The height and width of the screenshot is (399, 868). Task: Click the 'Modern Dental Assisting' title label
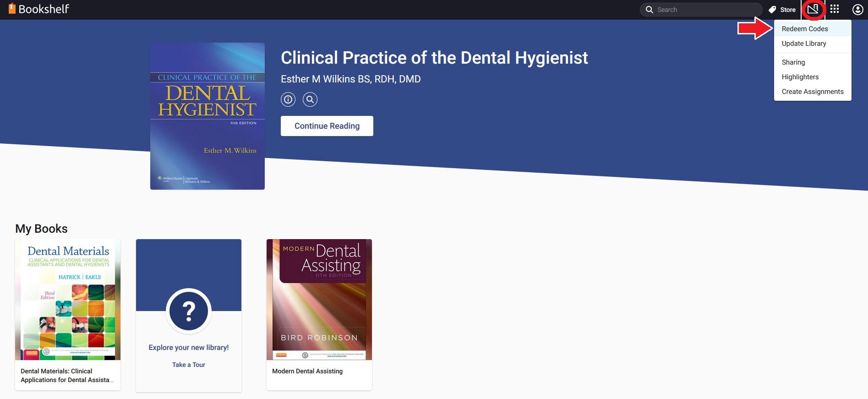(x=307, y=371)
